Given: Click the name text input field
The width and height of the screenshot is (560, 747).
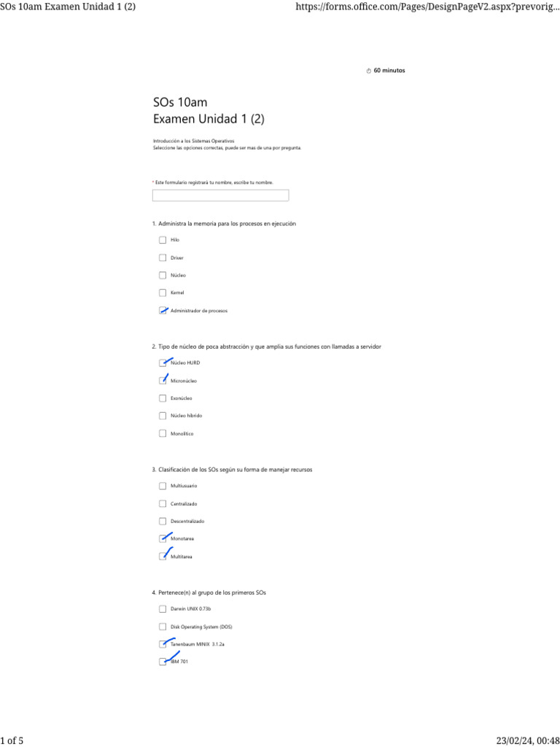Looking at the screenshot, I should (220, 196).
